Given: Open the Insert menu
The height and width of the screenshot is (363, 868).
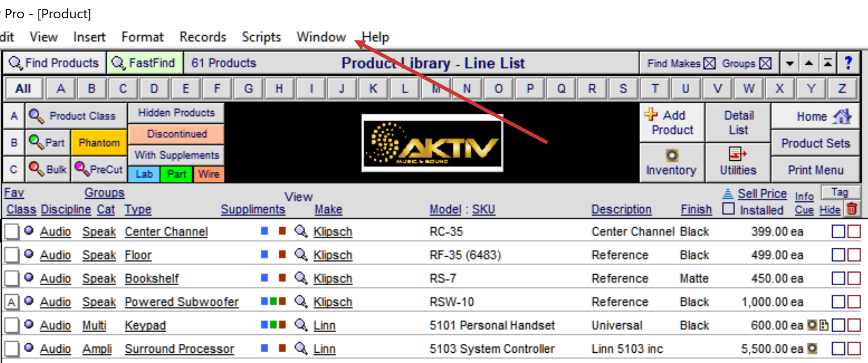Looking at the screenshot, I should click(89, 37).
